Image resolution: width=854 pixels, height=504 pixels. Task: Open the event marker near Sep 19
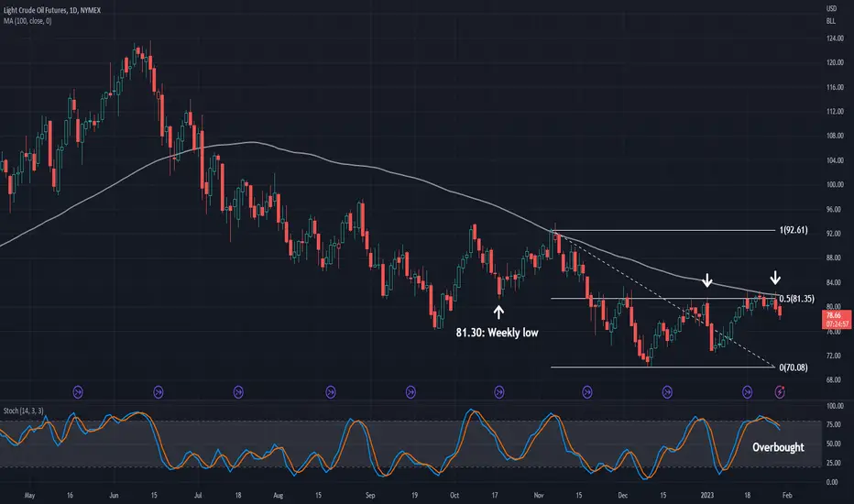click(411, 392)
